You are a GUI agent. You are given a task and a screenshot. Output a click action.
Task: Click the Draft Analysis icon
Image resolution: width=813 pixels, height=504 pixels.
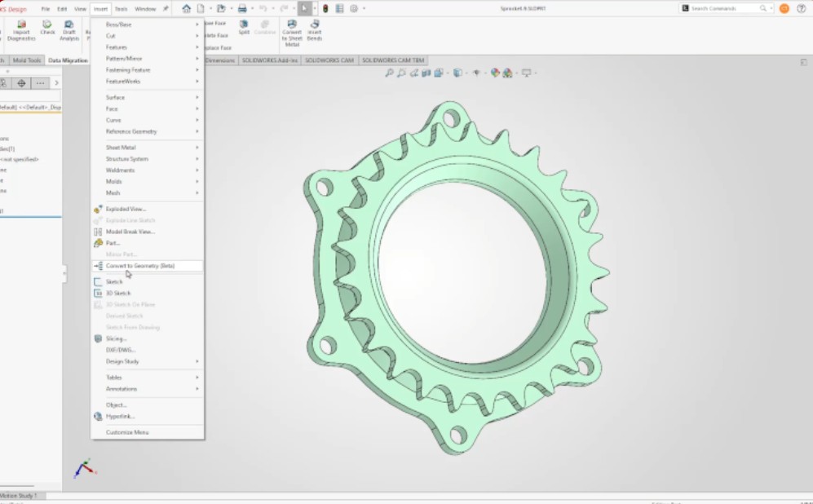click(x=69, y=31)
